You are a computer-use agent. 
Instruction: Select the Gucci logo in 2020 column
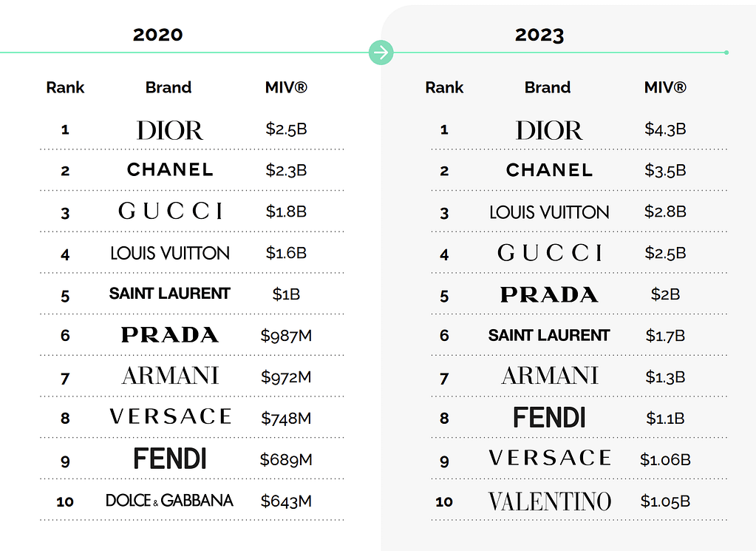pyautogui.click(x=170, y=211)
